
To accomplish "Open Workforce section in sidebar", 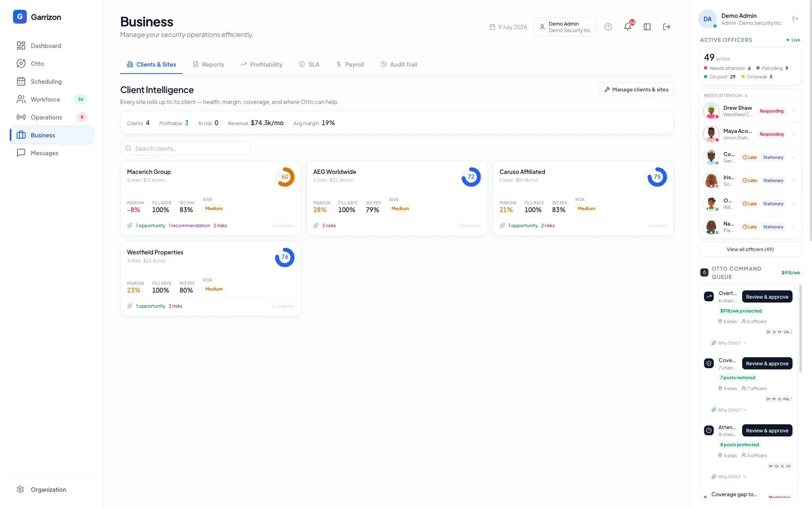I will point(52,99).
